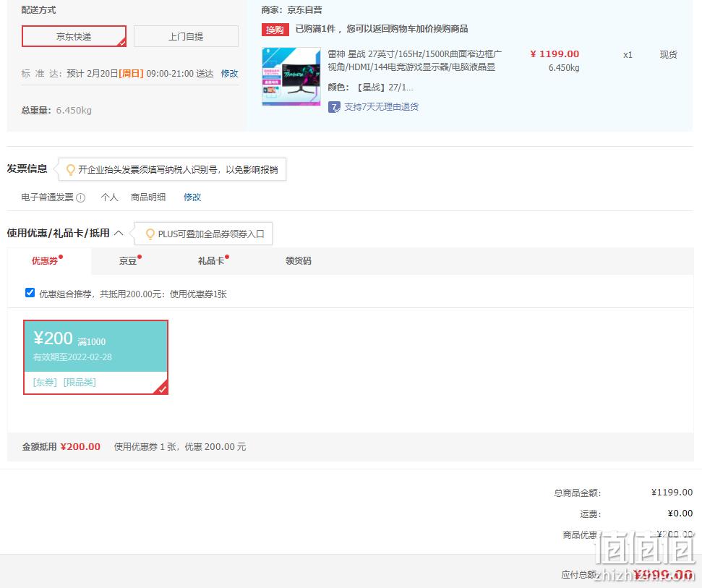Click 总商品金额 ¥1199.00 value
This screenshot has height=588, width=702.
pos(672,492)
